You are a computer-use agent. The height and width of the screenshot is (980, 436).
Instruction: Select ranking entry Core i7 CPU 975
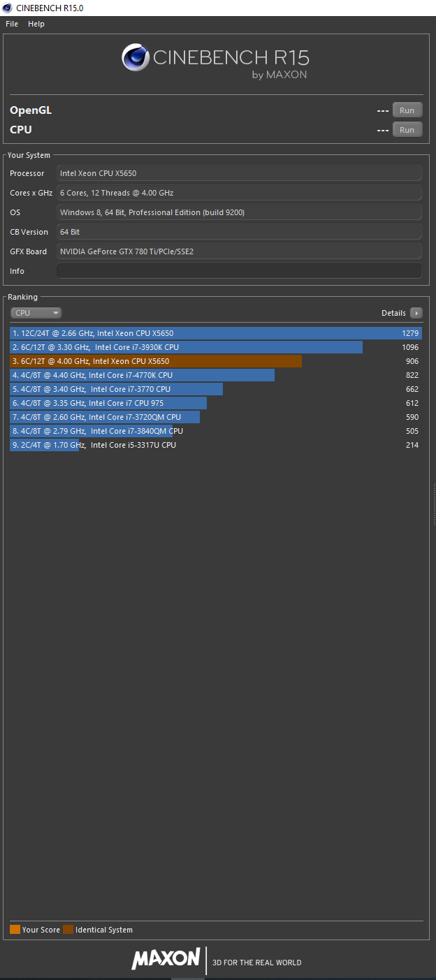pos(216,403)
